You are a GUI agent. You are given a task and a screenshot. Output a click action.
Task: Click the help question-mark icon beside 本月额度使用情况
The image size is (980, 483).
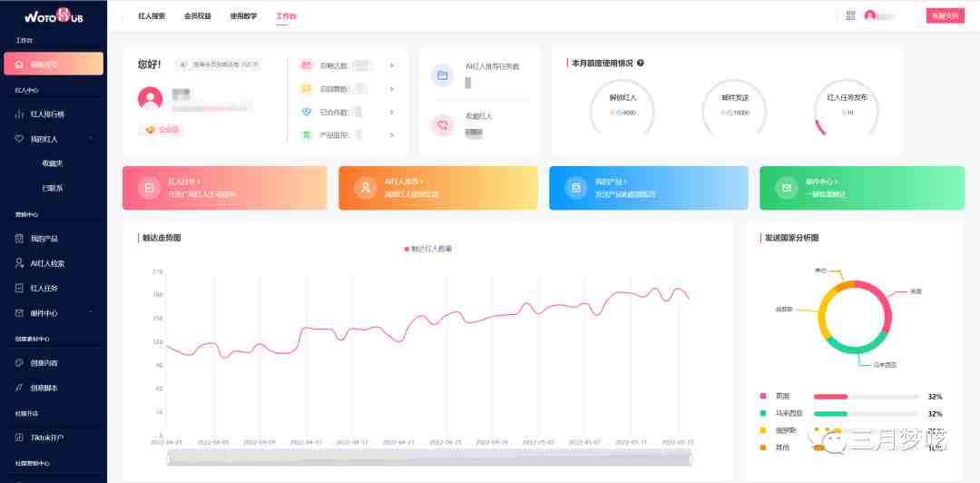click(x=641, y=64)
